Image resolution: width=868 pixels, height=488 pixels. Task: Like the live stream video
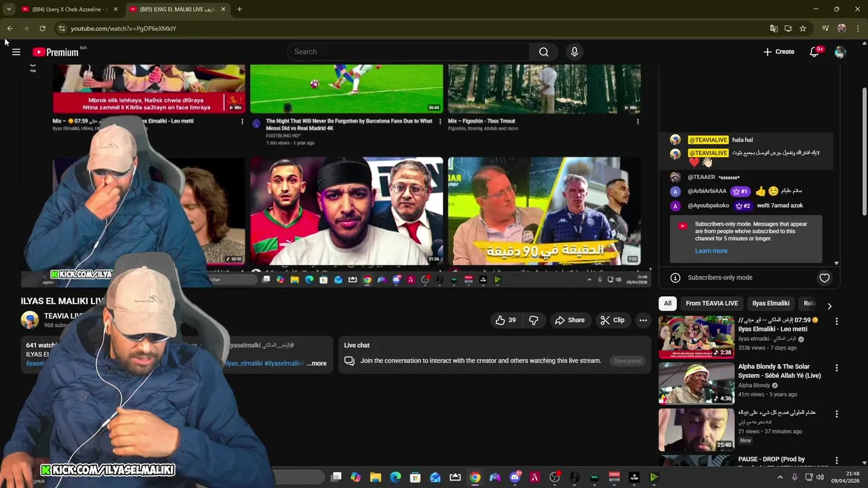click(506, 320)
